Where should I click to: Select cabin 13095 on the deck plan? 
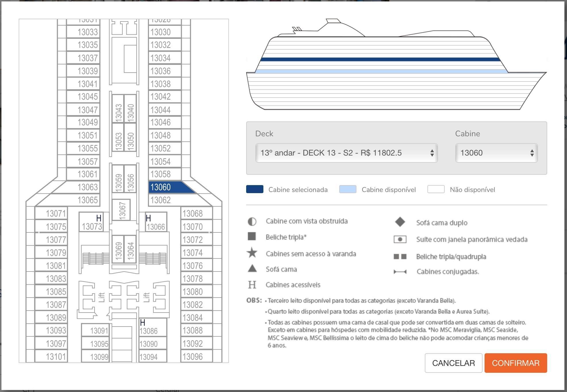(x=95, y=344)
